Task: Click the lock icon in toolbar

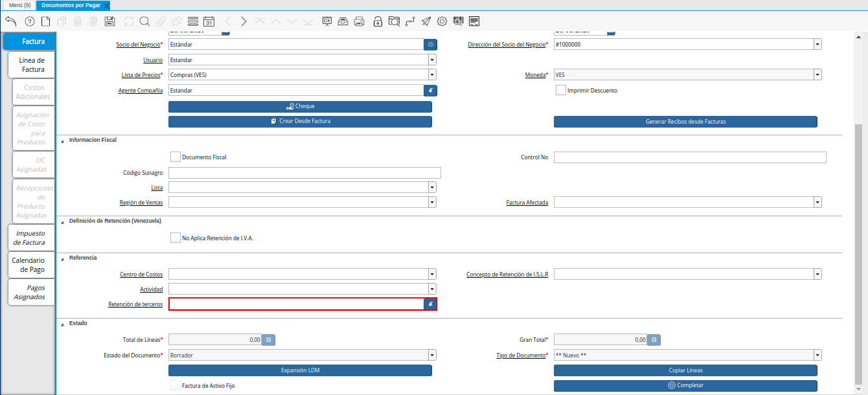Action: coord(378,21)
